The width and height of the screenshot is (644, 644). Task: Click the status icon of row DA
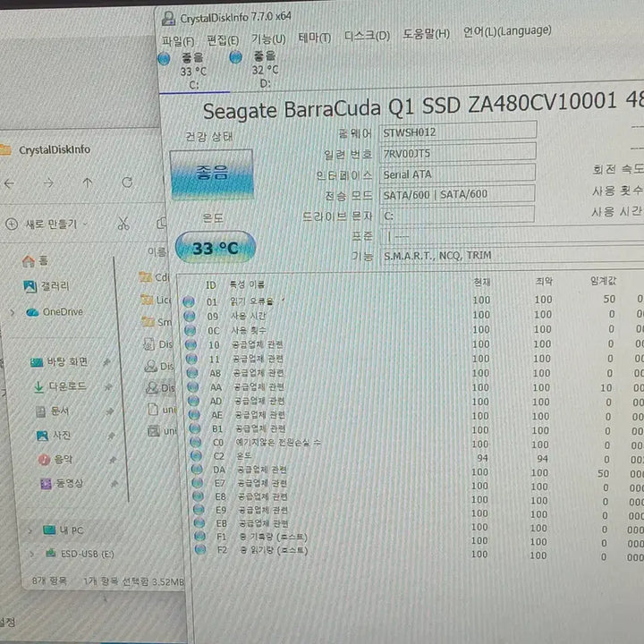(x=197, y=470)
